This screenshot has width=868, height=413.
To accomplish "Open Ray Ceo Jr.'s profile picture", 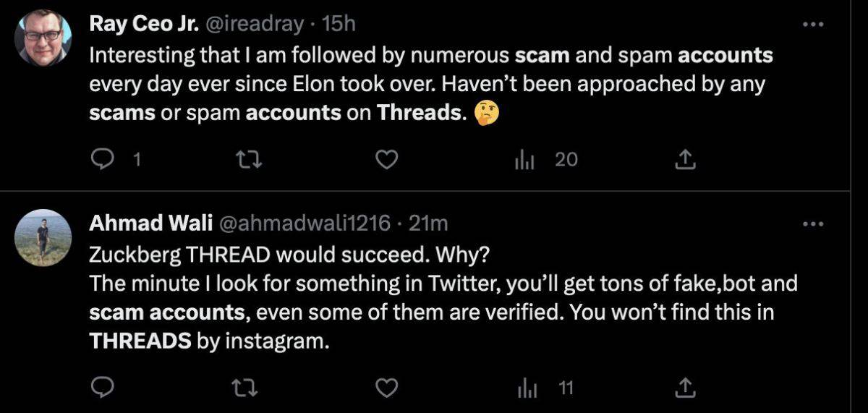I will [43, 38].
